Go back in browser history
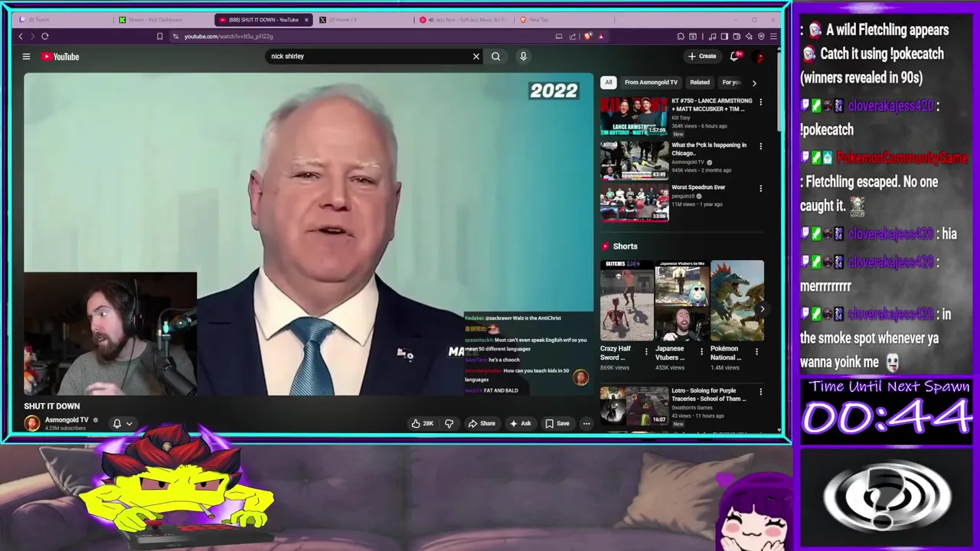Image resolution: width=980 pixels, height=551 pixels. coord(21,36)
